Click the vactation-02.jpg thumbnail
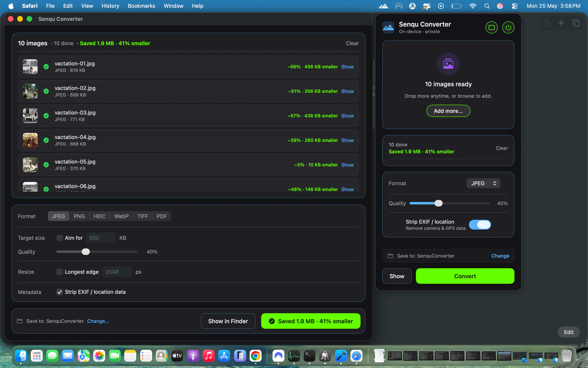Screen dimensions: 588x368 coord(30,91)
